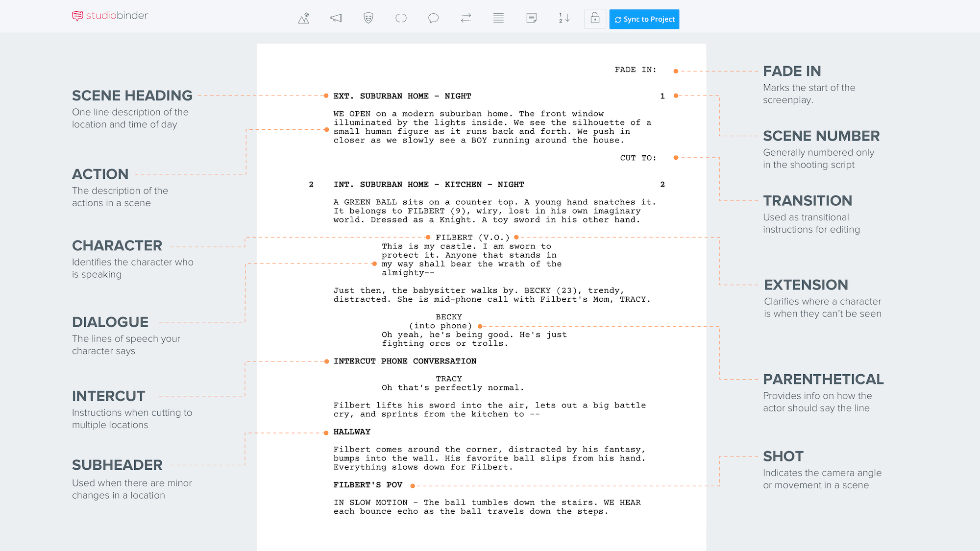
Task: Click the character tool icon
Action: tap(367, 19)
